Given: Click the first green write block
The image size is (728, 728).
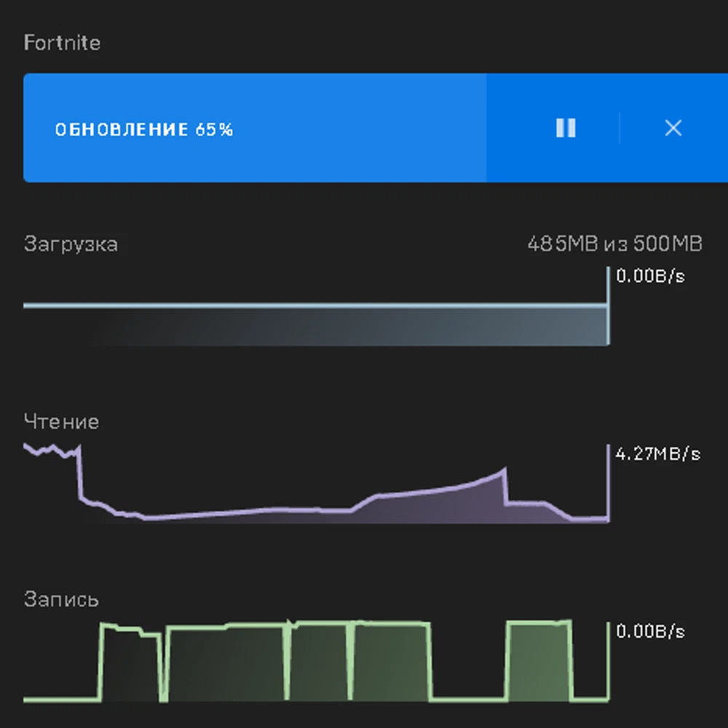Looking at the screenshot, I should (130, 662).
